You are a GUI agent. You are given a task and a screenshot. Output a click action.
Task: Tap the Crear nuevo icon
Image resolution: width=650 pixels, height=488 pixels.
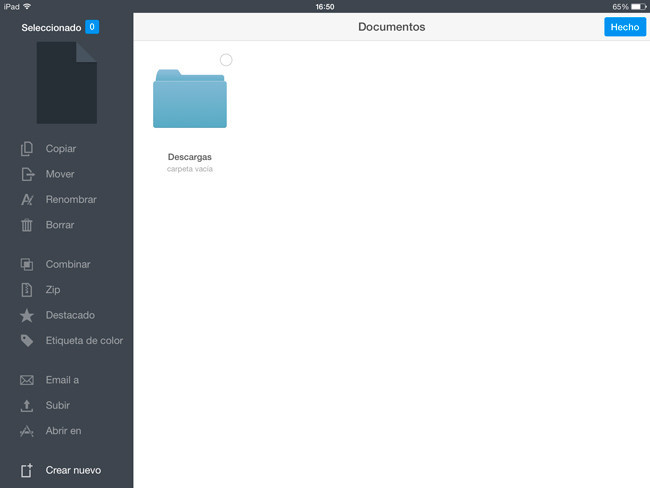(x=27, y=470)
